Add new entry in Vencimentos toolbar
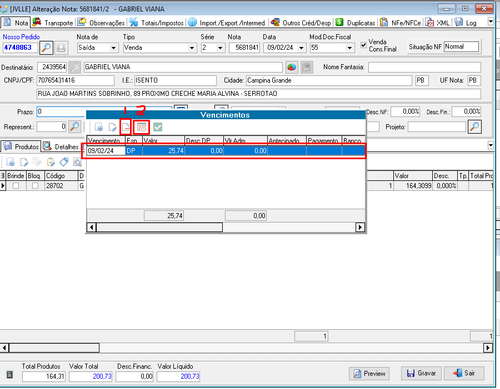 (99, 127)
